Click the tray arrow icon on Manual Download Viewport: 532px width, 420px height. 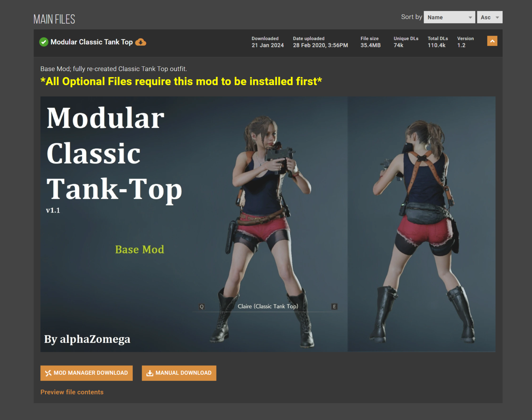(150, 373)
